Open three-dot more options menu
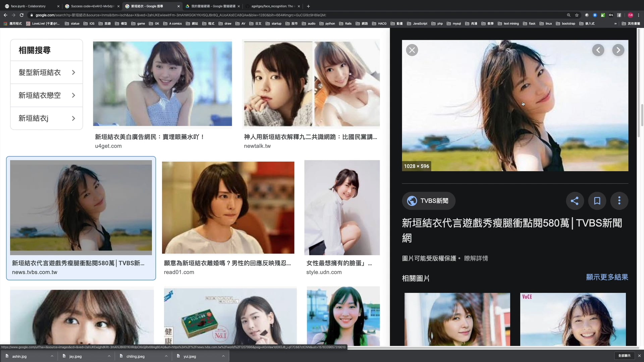The width and height of the screenshot is (644, 362). pos(619,201)
